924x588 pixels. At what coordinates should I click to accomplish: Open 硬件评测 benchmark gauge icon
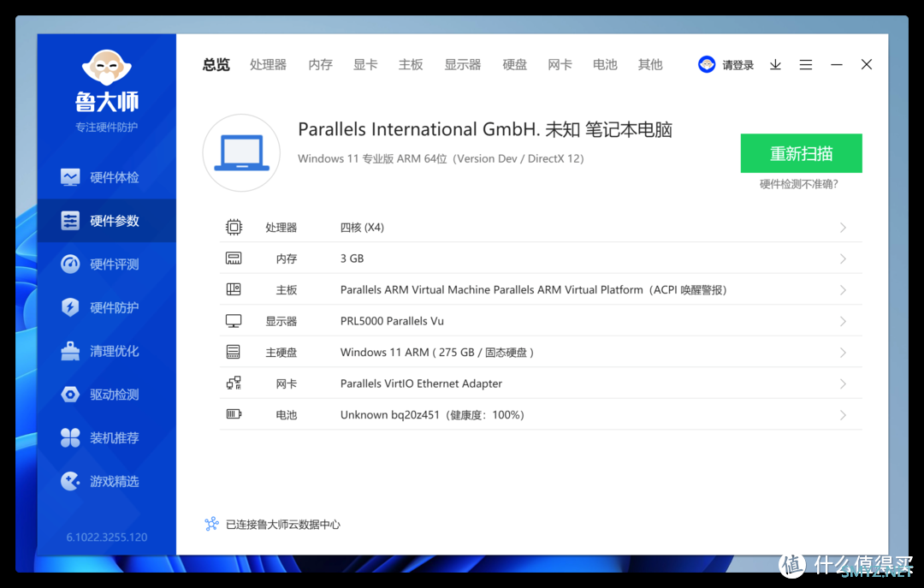coord(70,264)
